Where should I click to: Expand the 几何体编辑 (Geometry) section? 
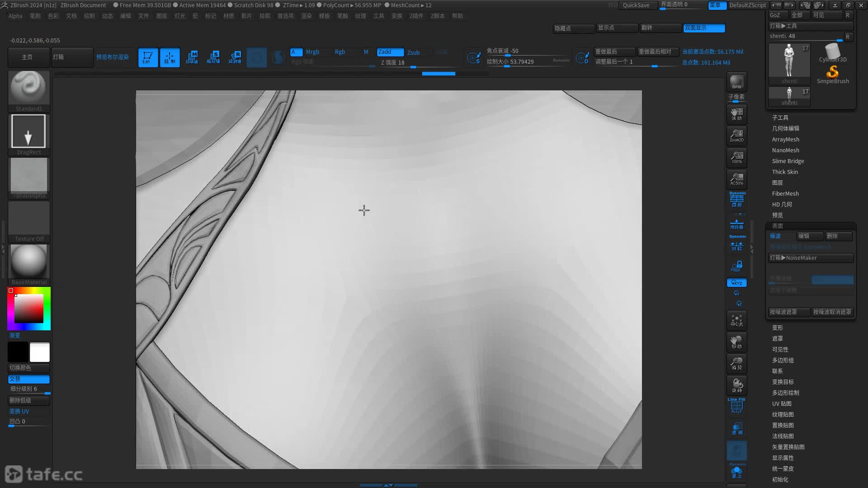[x=785, y=128]
